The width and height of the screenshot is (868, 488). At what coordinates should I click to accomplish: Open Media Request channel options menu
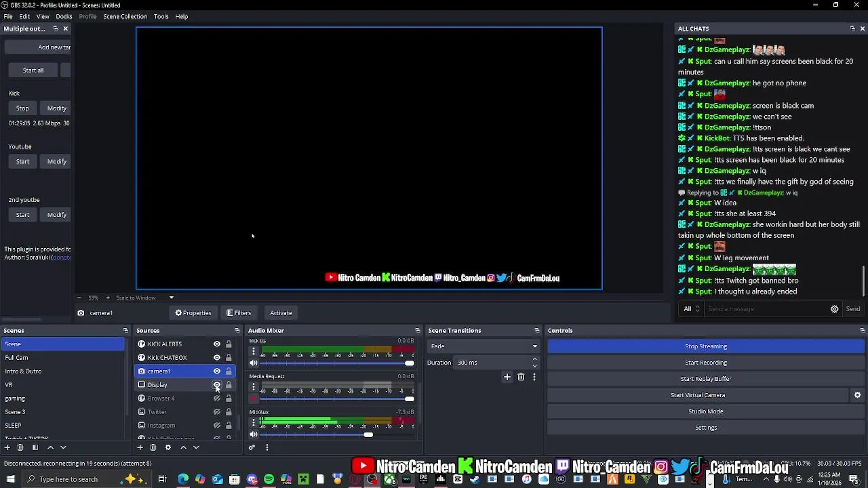pyautogui.click(x=254, y=387)
